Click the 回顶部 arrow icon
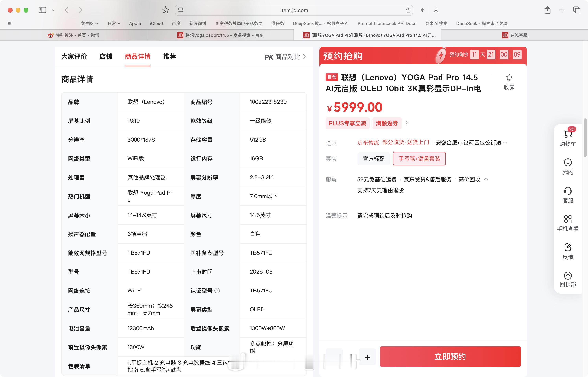588x377 pixels. click(568, 276)
